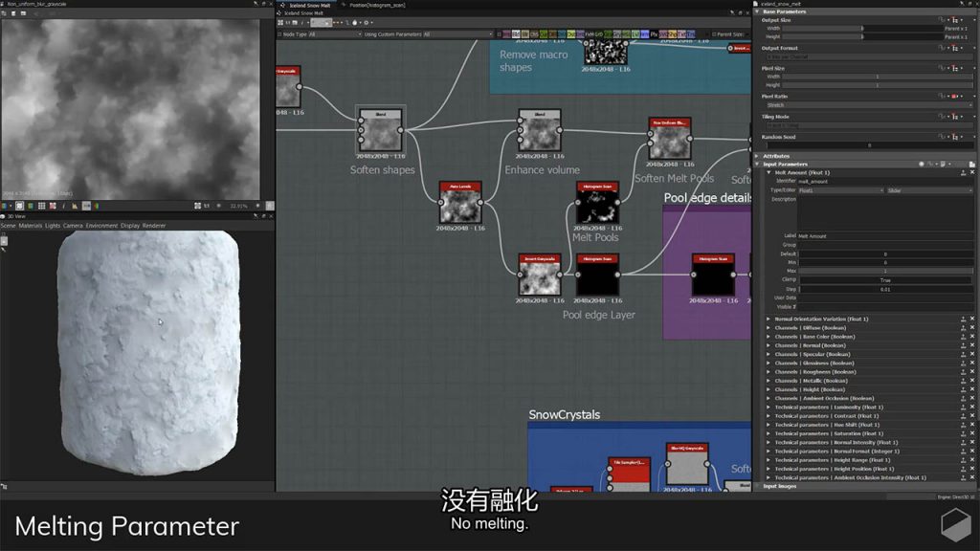Delete the Channels Base Color parameter

[972, 336]
